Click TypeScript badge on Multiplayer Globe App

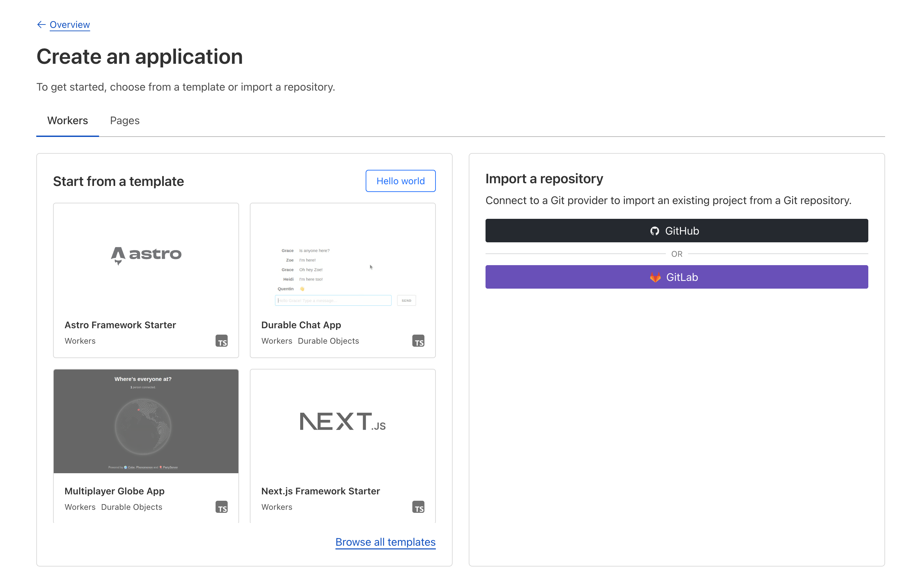point(222,507)
